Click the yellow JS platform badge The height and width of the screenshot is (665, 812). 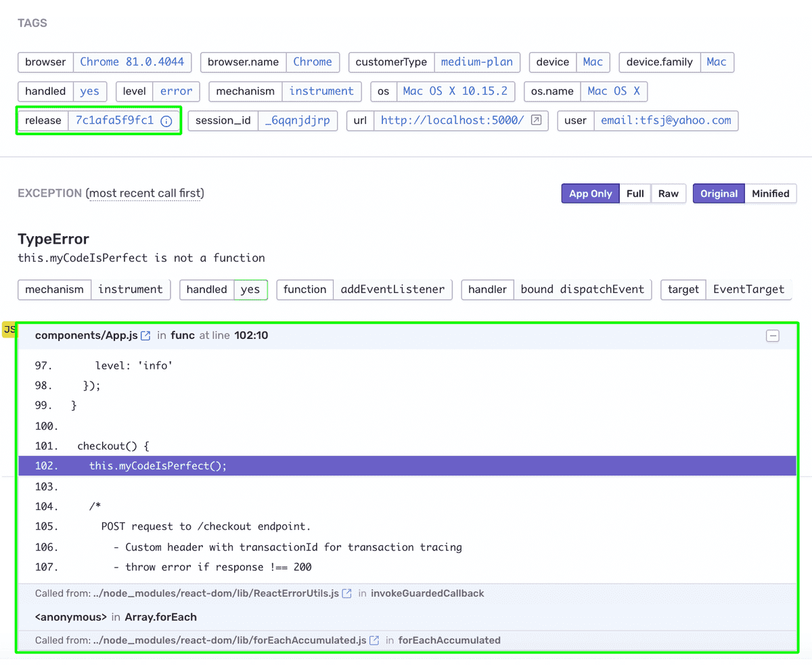tap(9, 329)
